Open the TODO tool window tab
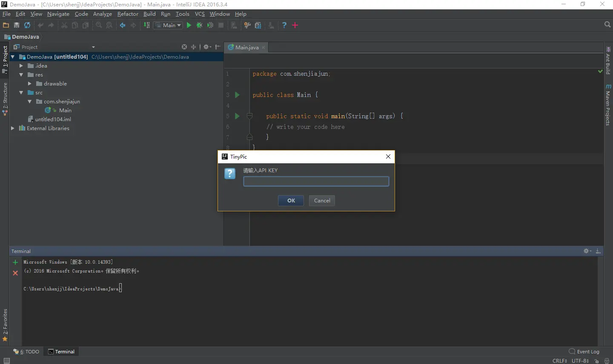 26,352
